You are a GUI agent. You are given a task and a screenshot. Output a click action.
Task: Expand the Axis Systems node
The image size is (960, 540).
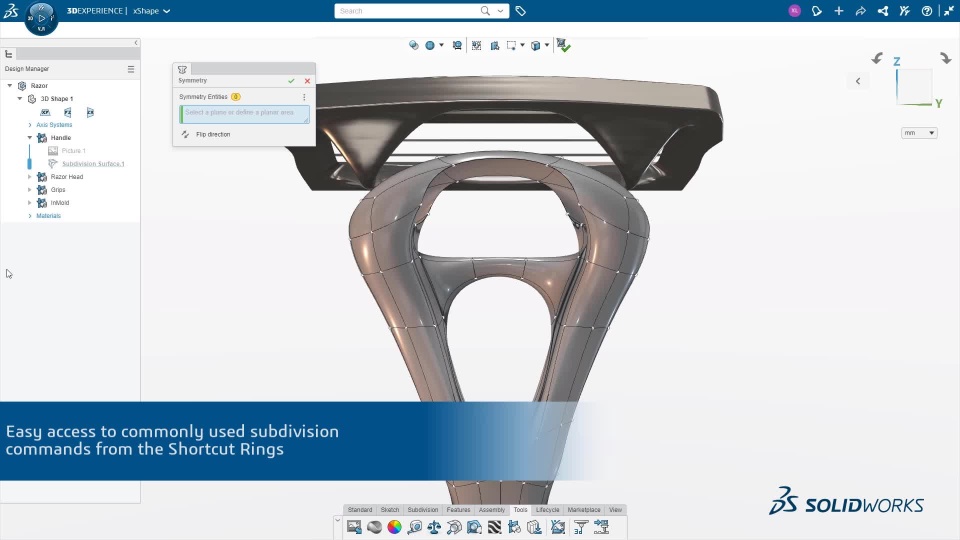tap(30, 125)
